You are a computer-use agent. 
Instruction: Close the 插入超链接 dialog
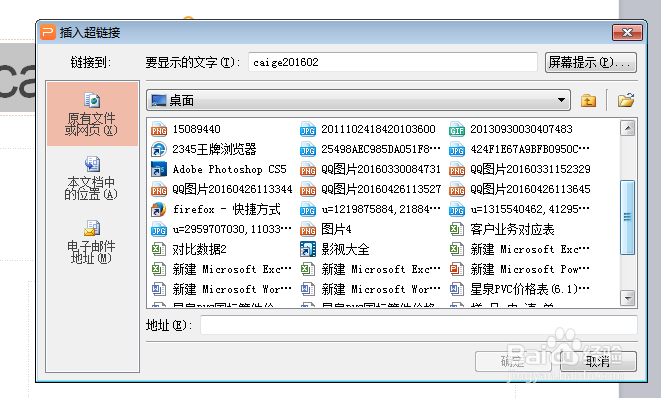627,32
